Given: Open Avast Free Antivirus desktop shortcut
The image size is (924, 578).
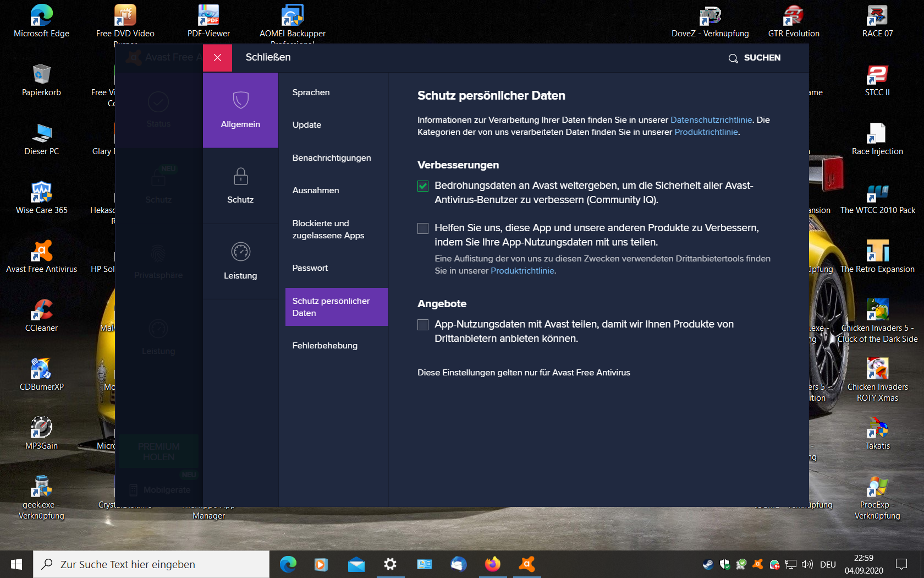Looking at the screenshot, I should click(42, 257).
